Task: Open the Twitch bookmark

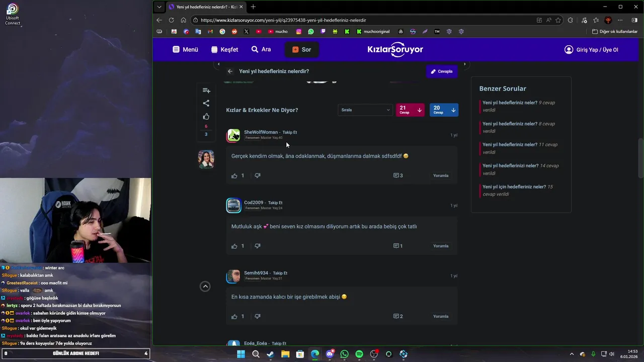Action: point(323,31)
